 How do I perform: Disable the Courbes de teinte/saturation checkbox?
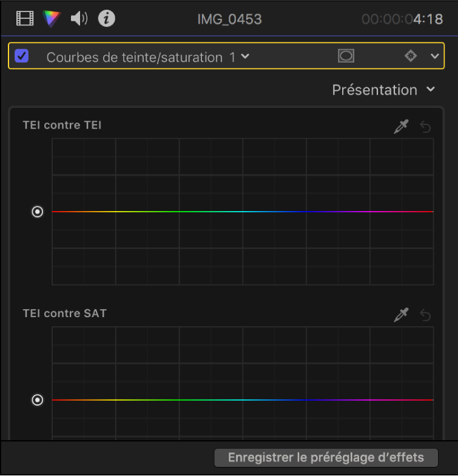[x=22, y=56]
